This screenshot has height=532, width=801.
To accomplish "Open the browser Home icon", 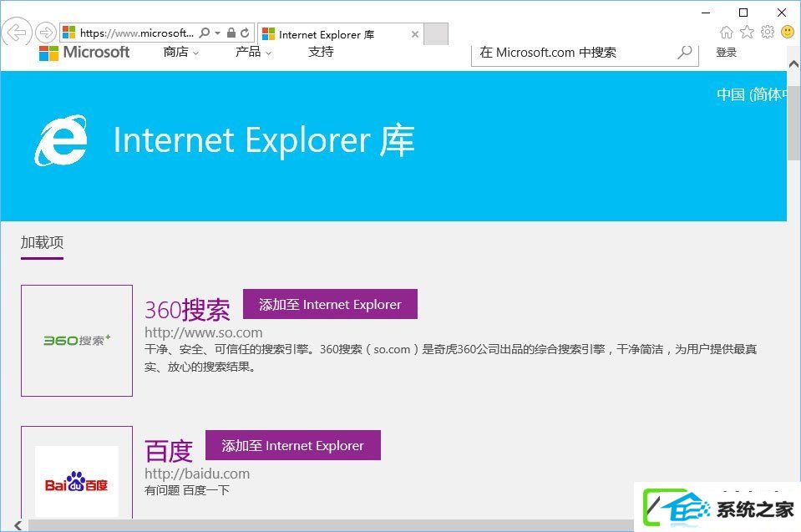I will click(726, 33).
